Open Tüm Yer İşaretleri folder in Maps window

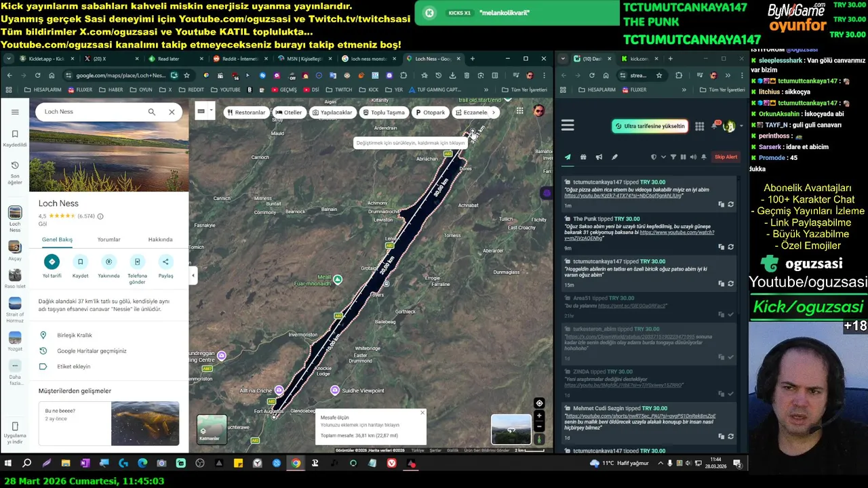pyautogui.click(x=524, y=89)
